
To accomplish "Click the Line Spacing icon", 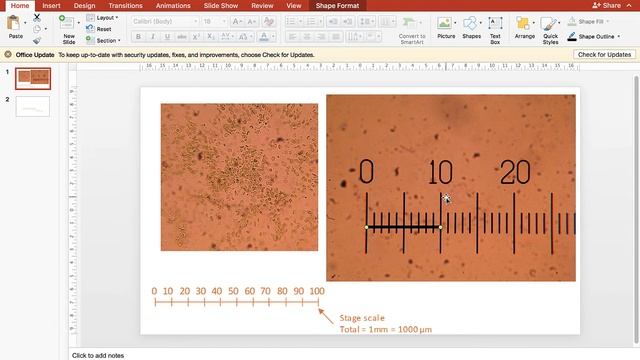I will [364, 21].
